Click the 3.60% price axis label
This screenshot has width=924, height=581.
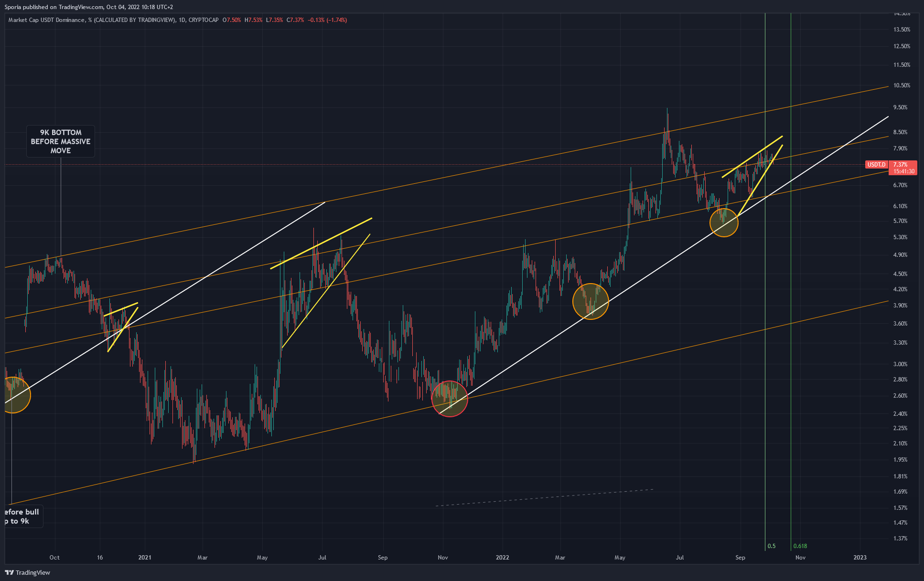click(x=901, y=324)
